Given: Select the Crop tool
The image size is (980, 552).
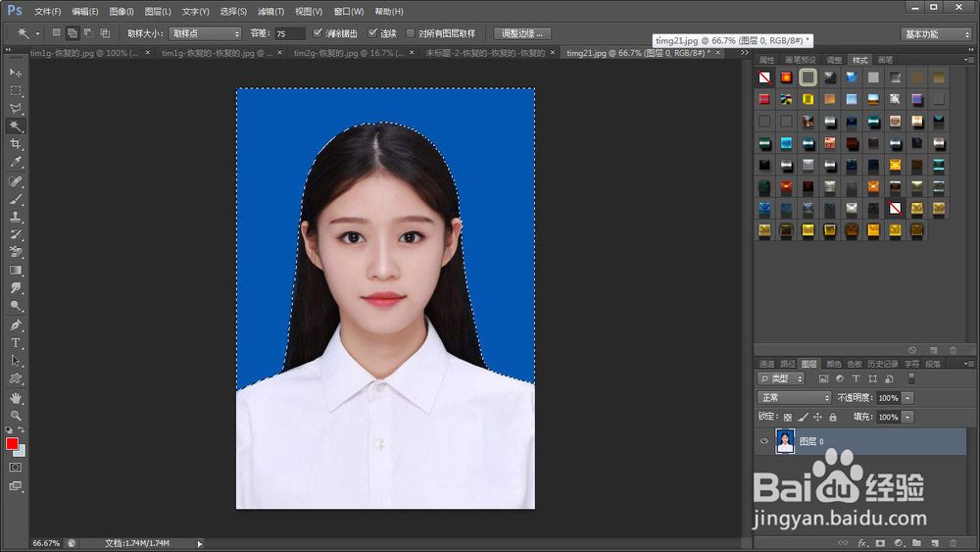Looking at the screenshot, I should coord(16,144).
